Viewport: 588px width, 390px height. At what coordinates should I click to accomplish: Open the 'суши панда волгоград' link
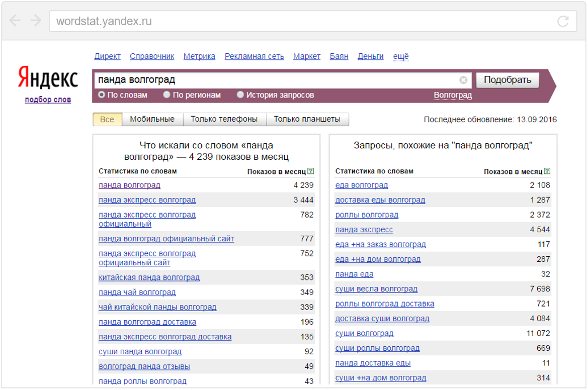click(140, 352)
